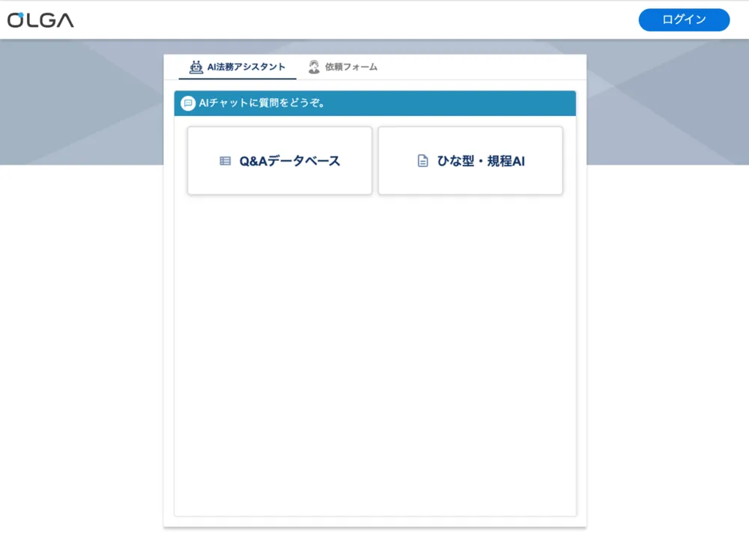This screenshot has height=560, width=749.
Task: Click the headset person icon for 依頼フォーム
Action: point(314,67)
